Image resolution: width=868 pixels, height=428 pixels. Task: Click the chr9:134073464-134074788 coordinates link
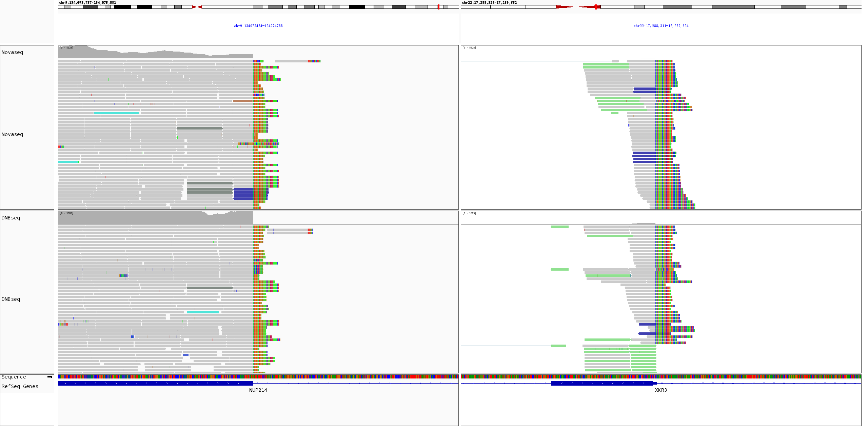(x=258, y=26)
